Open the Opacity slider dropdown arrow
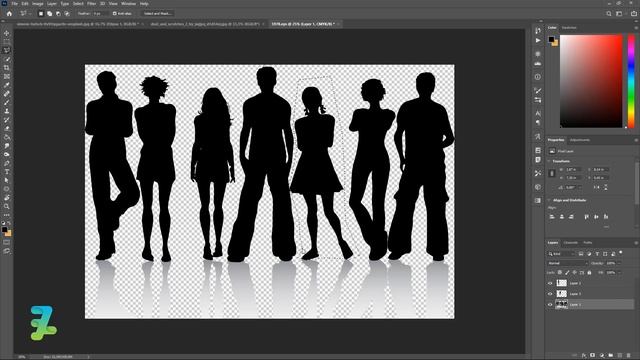Screen dimensions: 640x360 tap(619, 263)
